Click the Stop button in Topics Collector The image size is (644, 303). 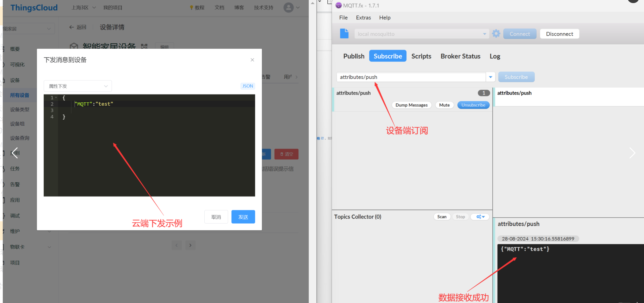[x=460, y=217]
